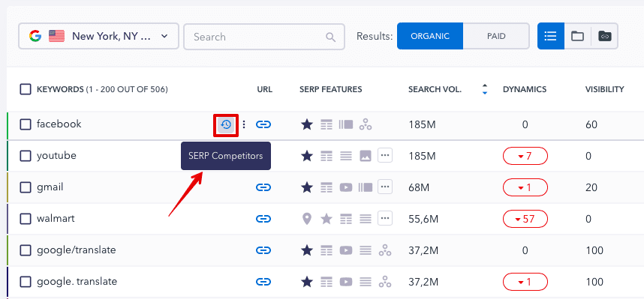Click the gray star SERP feature in walmart row
Viewport: 644px width, 299px height.
(327, 219)
